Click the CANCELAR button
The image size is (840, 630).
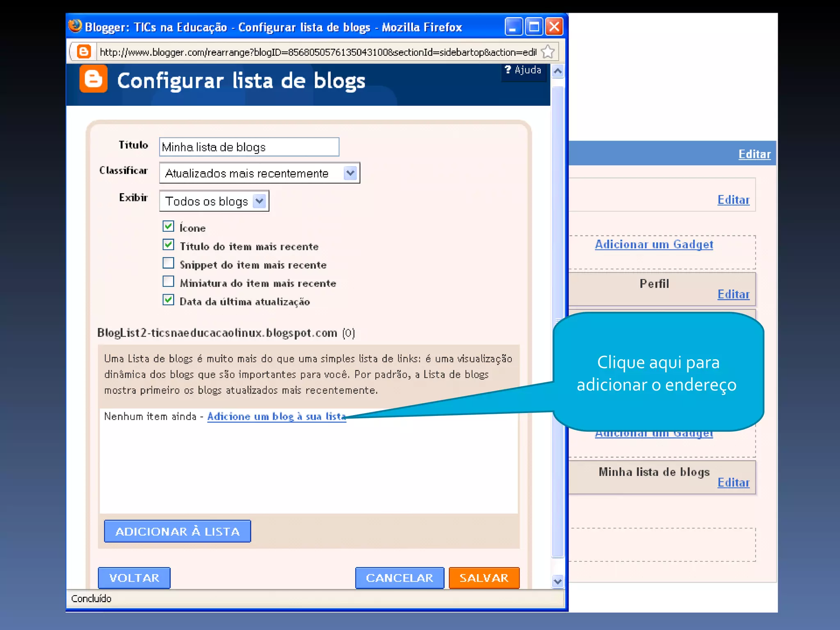[399, 578]
